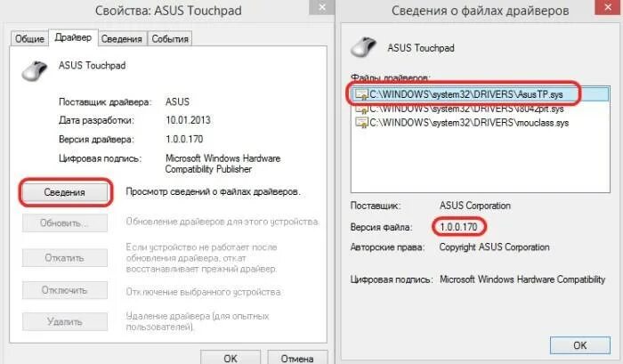Click the mouse icon in ASUS Touchpad properties

tap(35, 70)
